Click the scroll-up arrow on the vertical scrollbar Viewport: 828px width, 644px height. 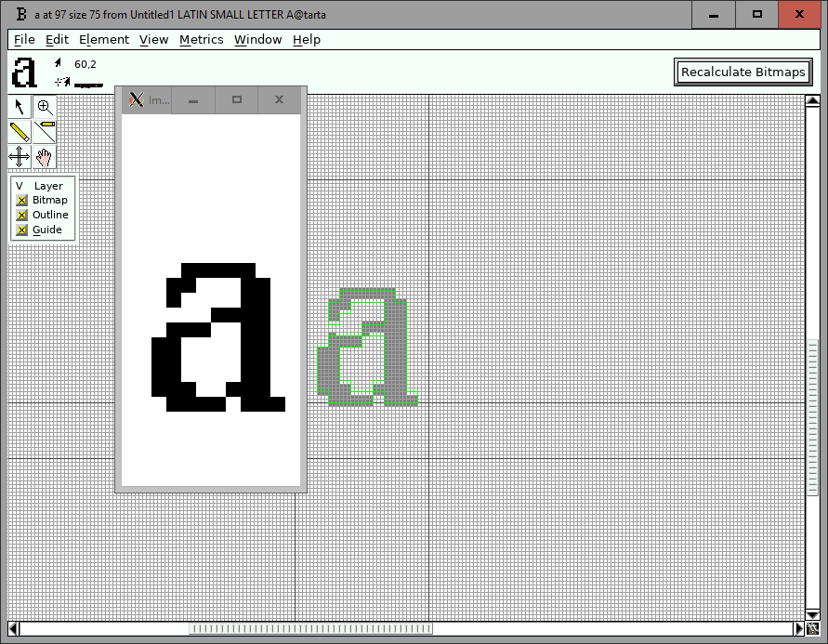click(811, 102)
